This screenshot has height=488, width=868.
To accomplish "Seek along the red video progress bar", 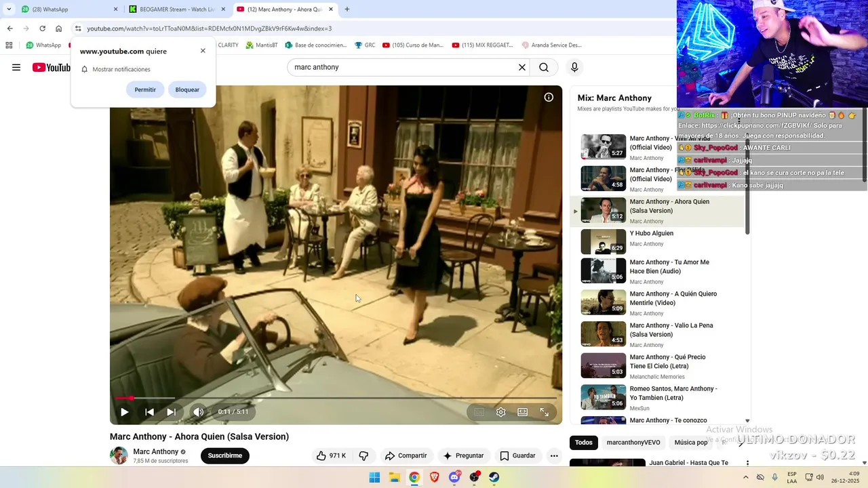I will (336, 398).
